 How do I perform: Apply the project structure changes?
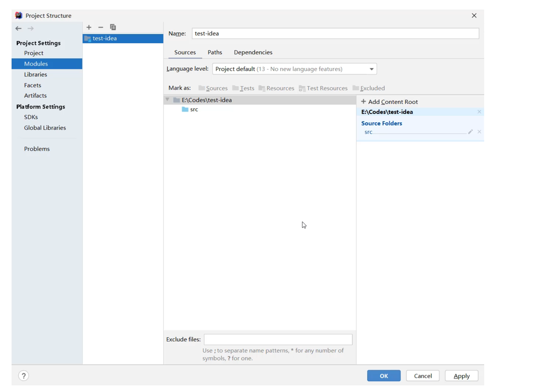tap(461, 376)
